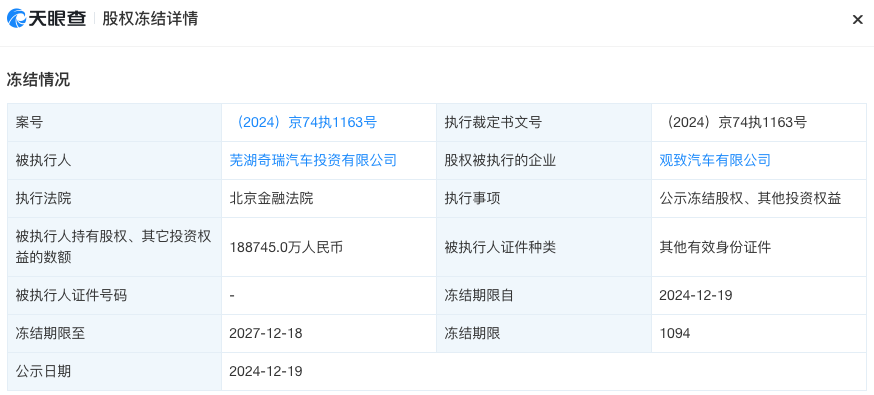Click the 其他有效身份证件 value cell
Viewport: 874px width, 395px height.
759,247
